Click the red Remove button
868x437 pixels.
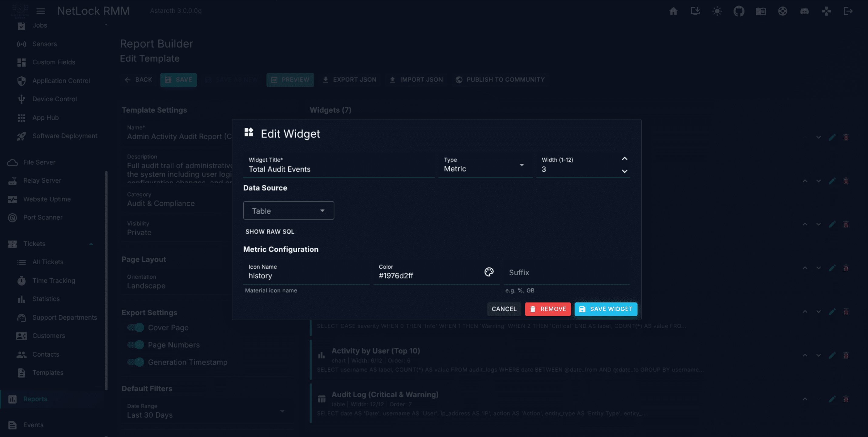click(x=548, y=309)
